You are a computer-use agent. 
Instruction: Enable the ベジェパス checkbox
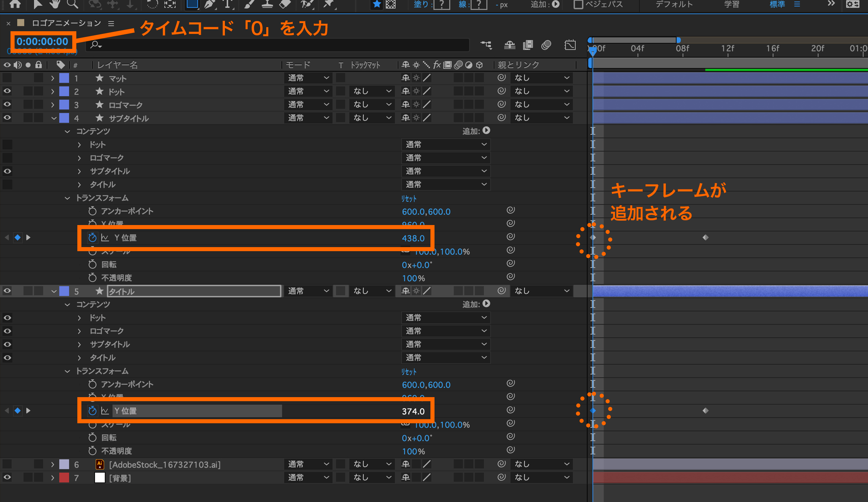[x=578, y=4]
